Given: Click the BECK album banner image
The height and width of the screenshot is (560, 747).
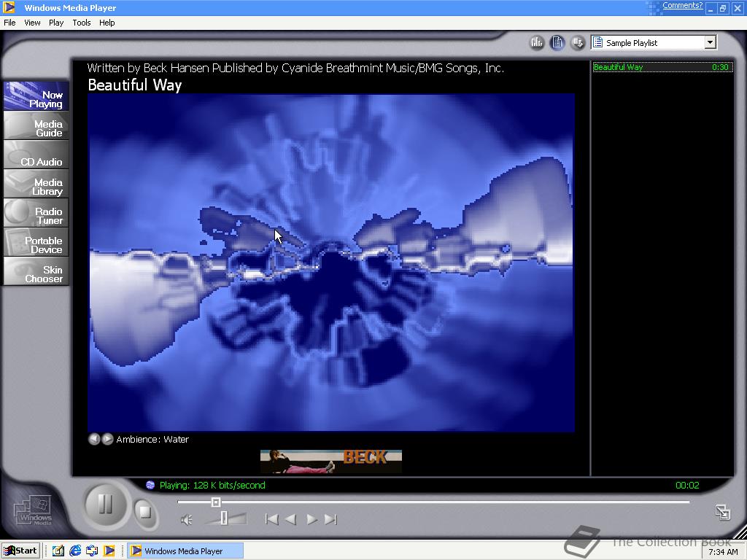Looking at the screenshot, I should 331,462.
